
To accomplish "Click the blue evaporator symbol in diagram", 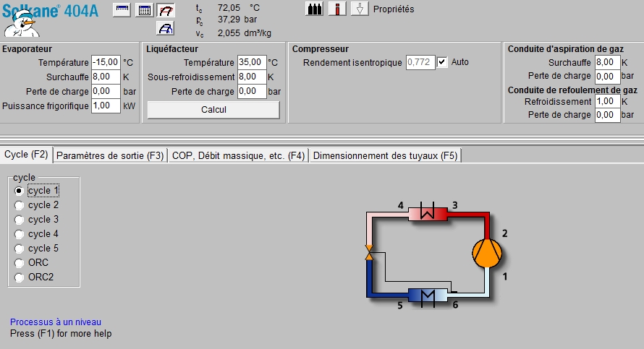I will click(428, 296).
